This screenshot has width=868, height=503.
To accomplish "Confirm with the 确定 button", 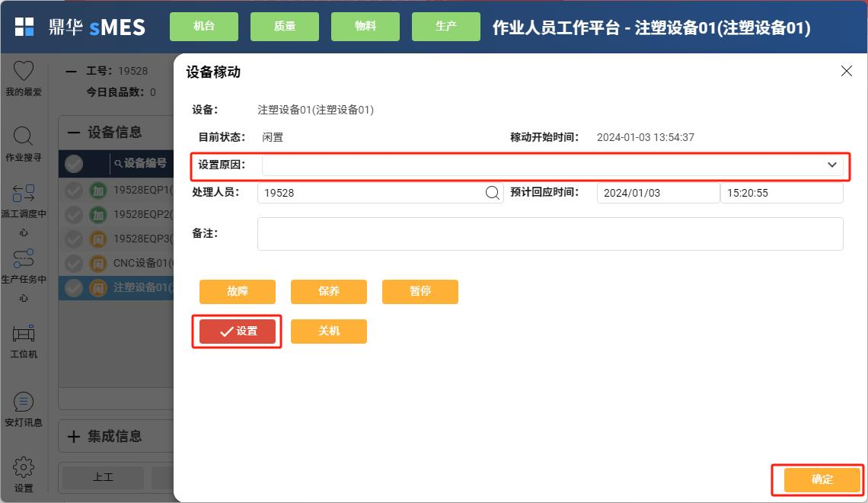I will (x=822, y=479).
